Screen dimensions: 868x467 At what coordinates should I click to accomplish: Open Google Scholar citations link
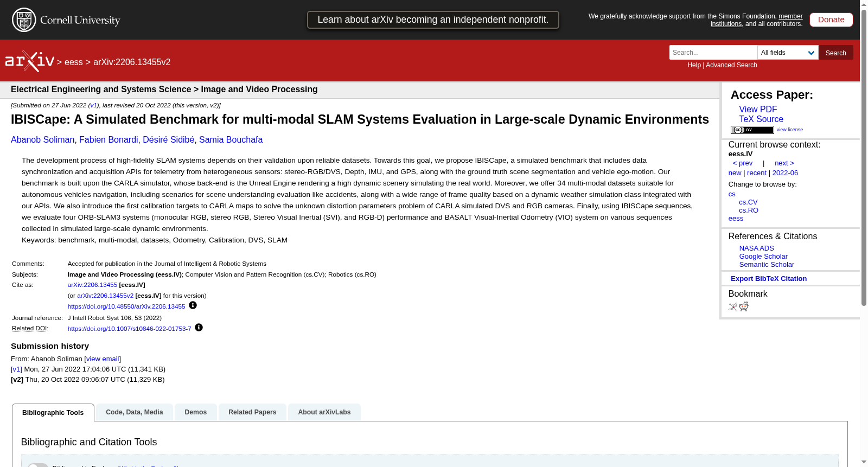763,256
